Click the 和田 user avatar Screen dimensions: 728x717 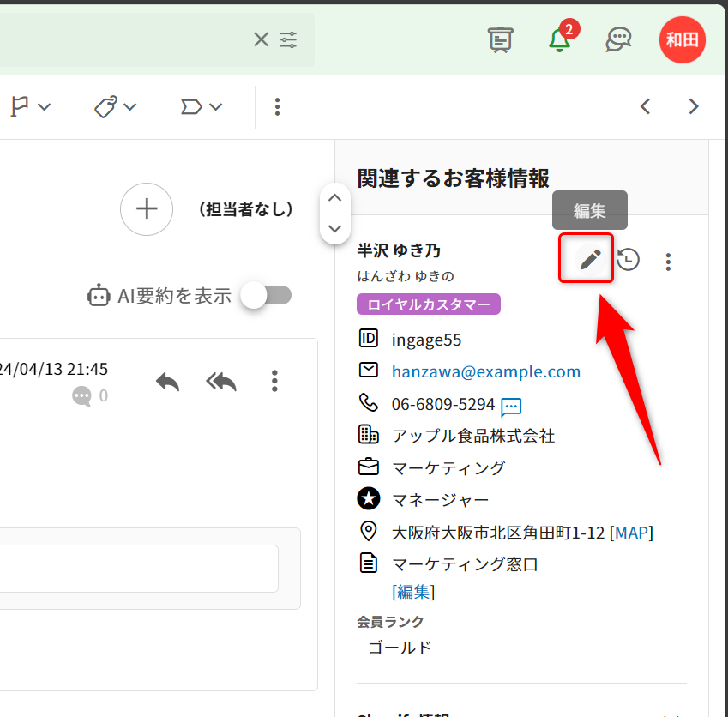[x=682, y=39]
